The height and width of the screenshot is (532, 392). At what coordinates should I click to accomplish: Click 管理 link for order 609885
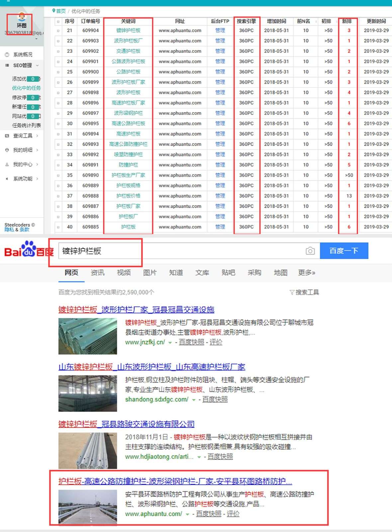pyautogui.click(x=220, y=227)
